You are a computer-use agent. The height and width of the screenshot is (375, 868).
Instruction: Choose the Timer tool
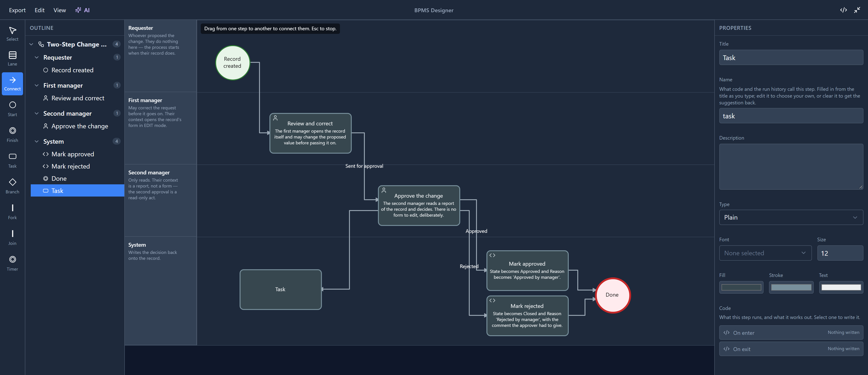tap(12, 263)
